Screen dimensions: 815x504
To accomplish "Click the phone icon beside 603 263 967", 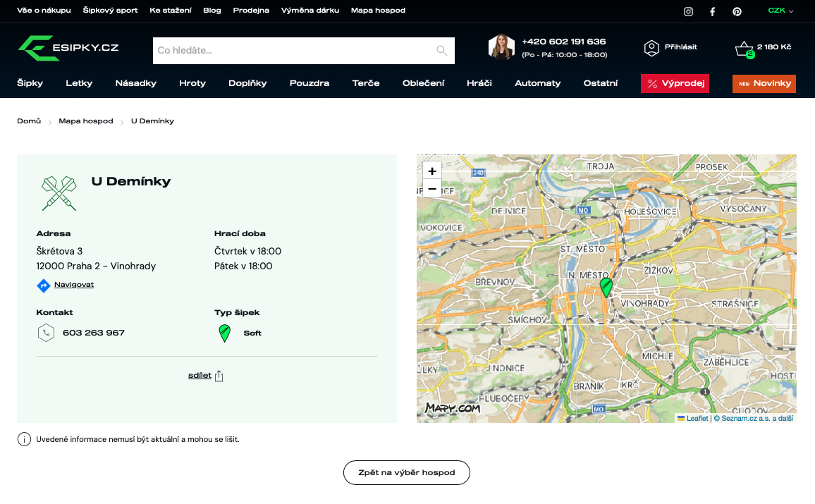I will point(46,333).
